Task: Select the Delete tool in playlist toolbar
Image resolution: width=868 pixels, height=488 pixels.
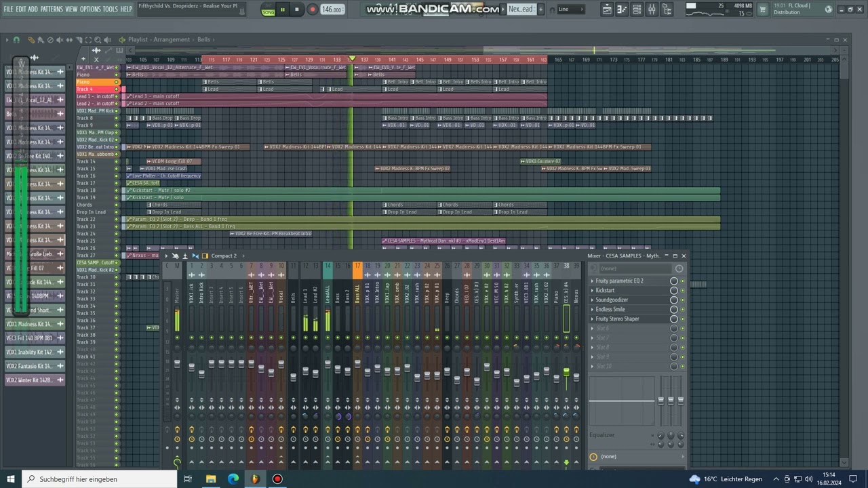Action: 50,40
